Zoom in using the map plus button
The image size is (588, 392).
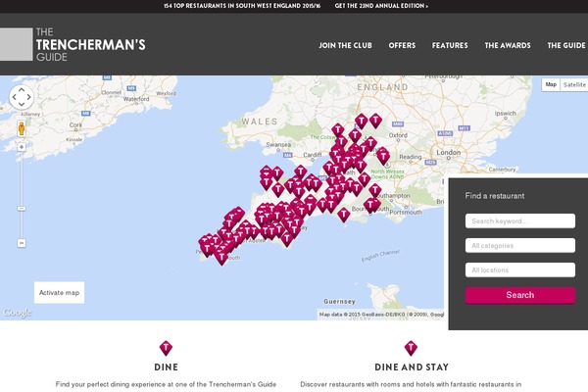[22, 147]
